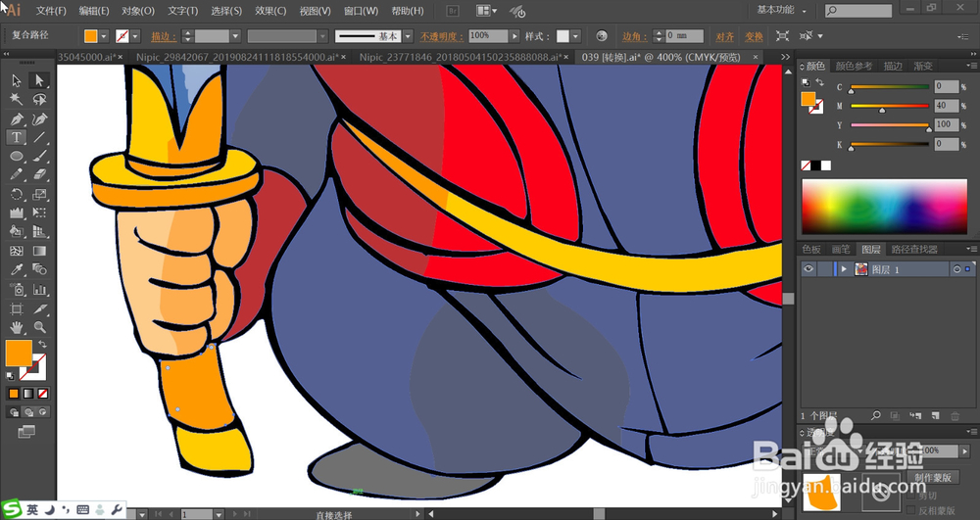Switch to 路径查找器 tab
This screenshot has width=980, height=520.
tap(914, 249)
